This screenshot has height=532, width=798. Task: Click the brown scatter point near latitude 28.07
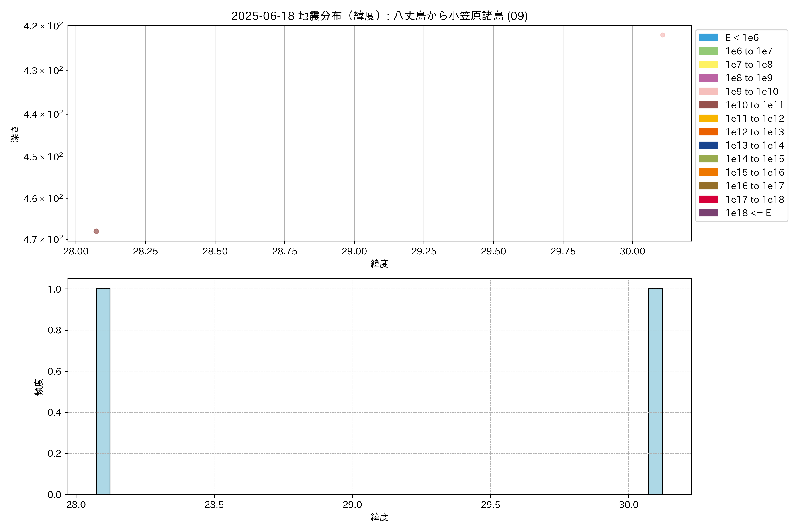(x=96, y=231)
